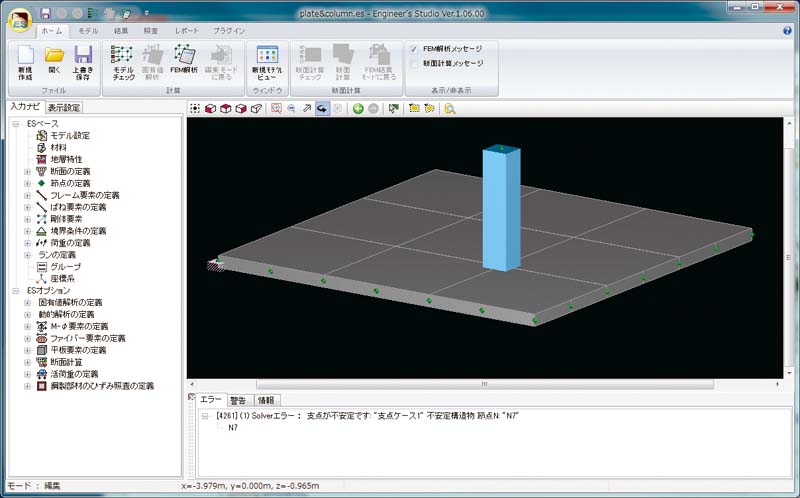
Task: Click the diagonal arrow view toolbar icon
Action: pyautogui.click(x=307, y=108)
